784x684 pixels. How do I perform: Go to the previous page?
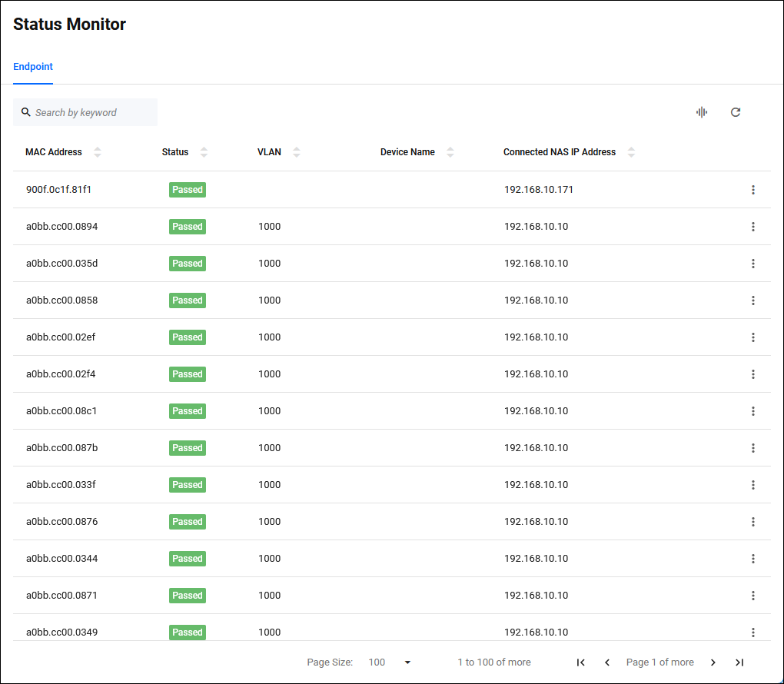(607, 662)
